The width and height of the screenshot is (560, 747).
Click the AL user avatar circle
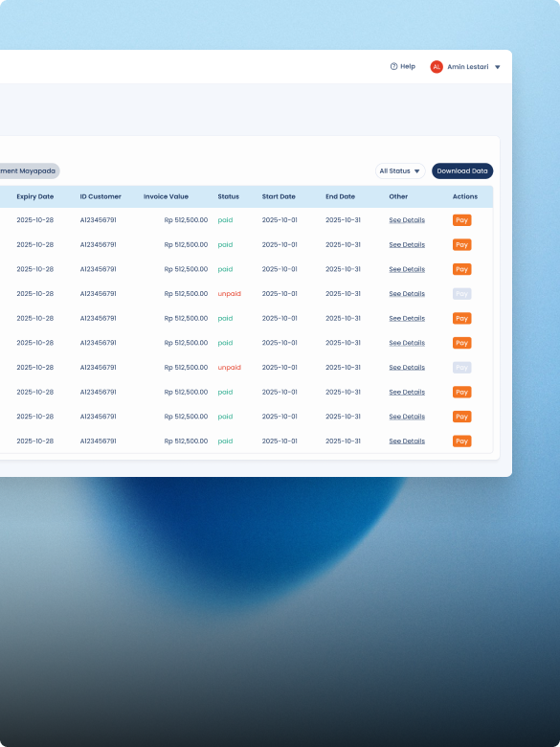click(x=437, y=67)
